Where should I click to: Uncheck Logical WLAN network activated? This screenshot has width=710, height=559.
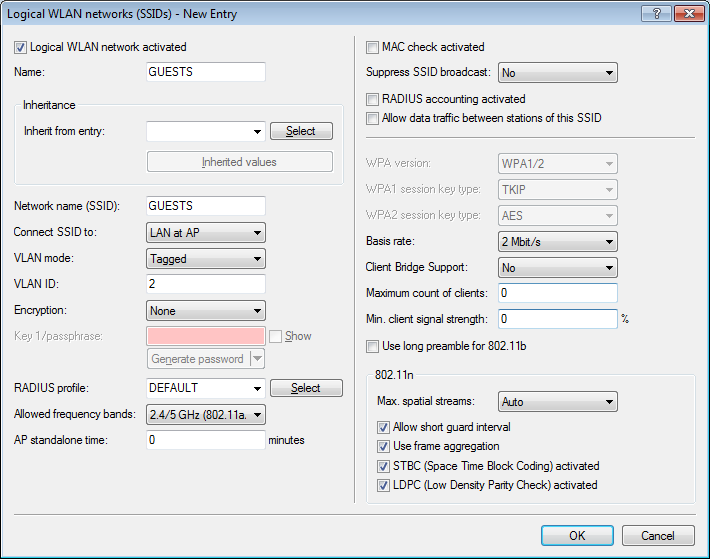(x=21, y=47)
